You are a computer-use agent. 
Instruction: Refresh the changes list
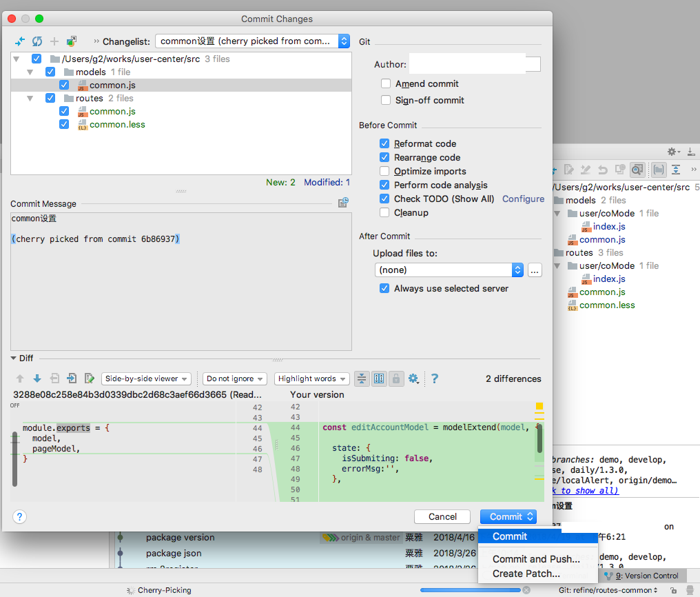37,41
